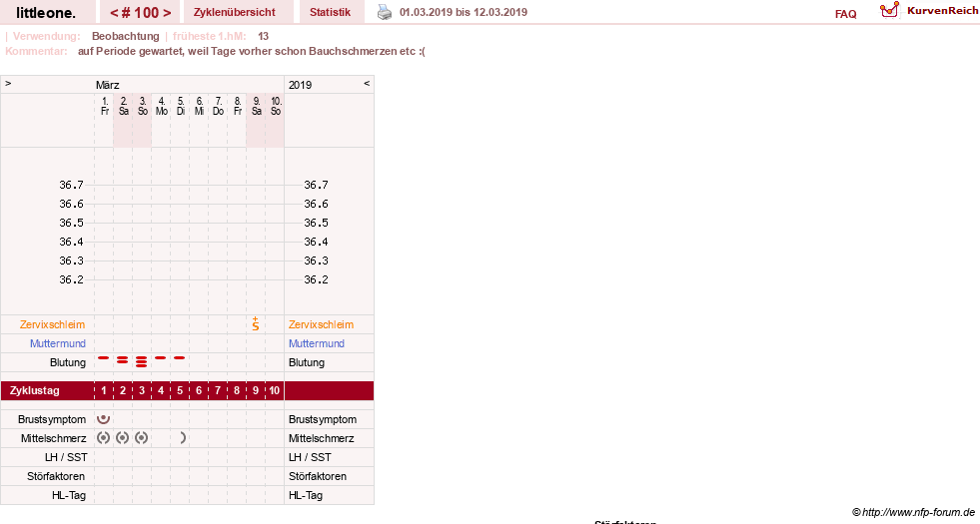Click the printer icon
The width and height of the screenshot is (980, 524).
[x=385, y=13]
